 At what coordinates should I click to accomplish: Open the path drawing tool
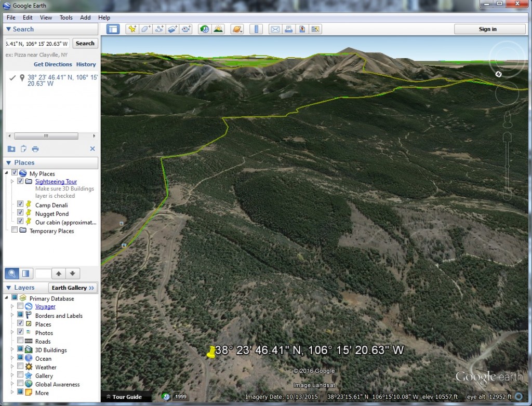[x=158, y=29]
